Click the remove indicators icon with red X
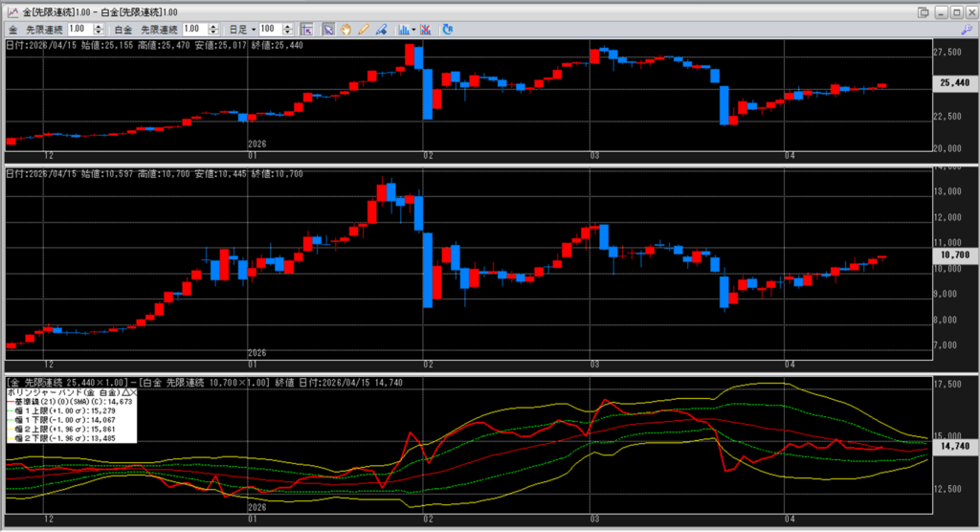 point(426,30)
